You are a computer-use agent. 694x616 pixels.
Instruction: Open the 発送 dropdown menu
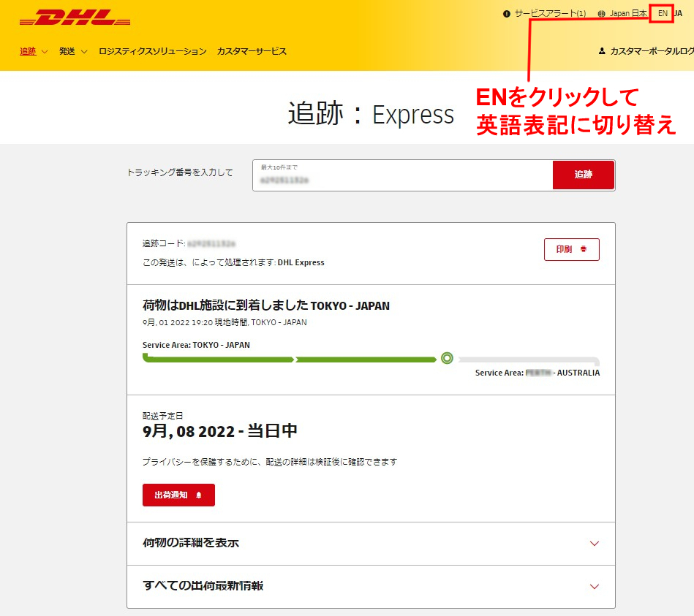click(x=73, y=51)
